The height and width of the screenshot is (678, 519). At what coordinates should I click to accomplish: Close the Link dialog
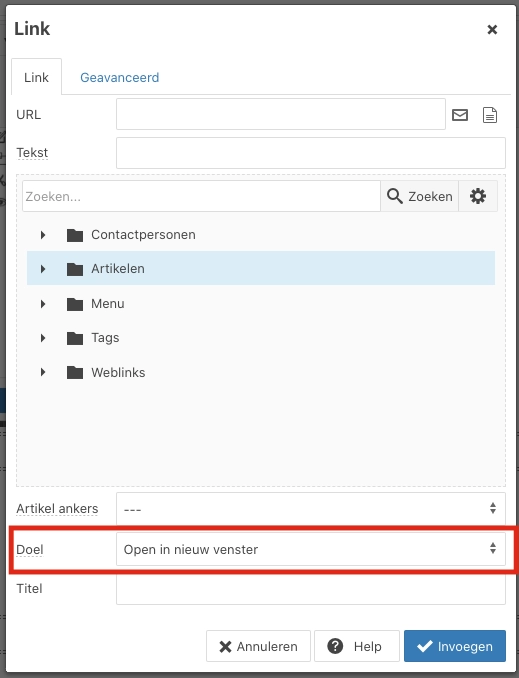(x=492, y=29)
